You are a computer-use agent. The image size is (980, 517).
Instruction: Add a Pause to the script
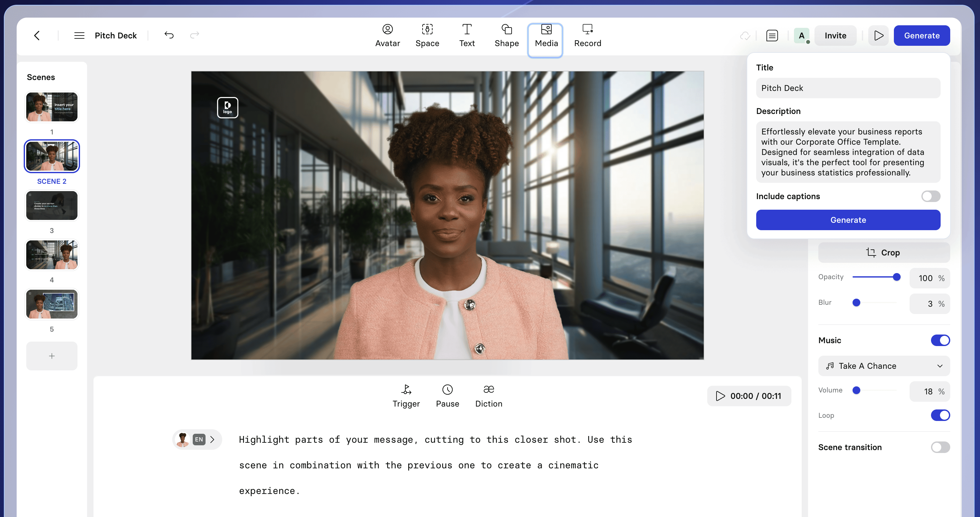click(x=447, y=396)
